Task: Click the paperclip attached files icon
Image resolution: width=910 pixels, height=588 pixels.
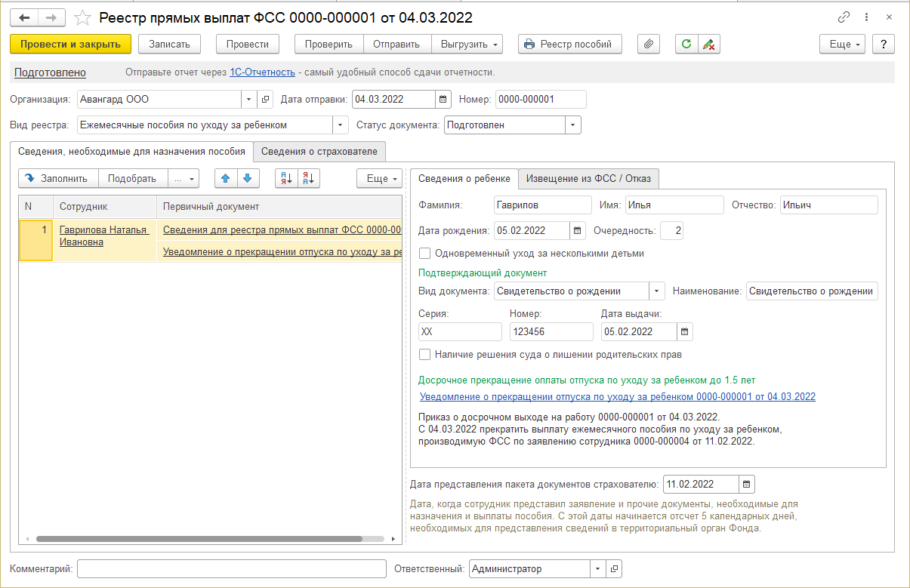Action: 648,45
